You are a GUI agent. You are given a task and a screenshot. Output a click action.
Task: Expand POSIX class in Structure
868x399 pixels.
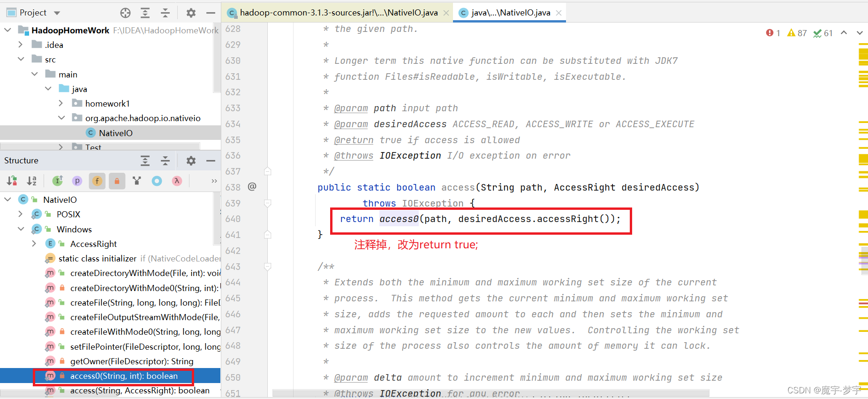tap(20, 214)
